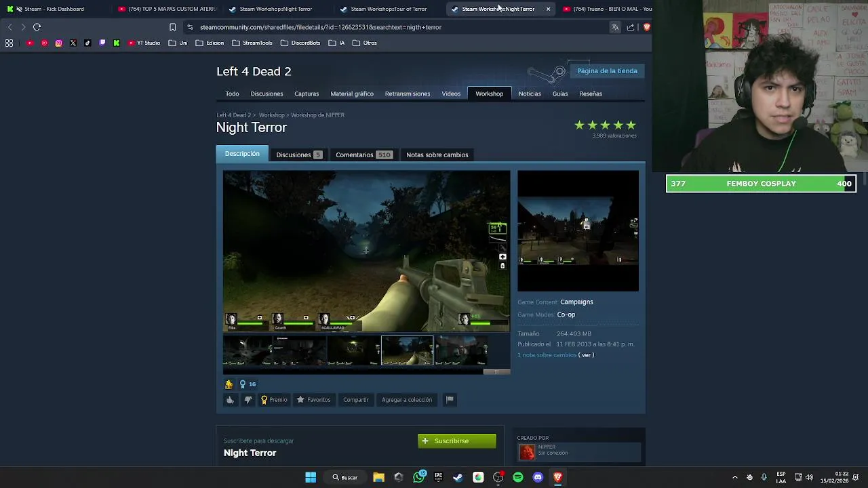Open WhatsApp from the taskbar

pos(418,477)
